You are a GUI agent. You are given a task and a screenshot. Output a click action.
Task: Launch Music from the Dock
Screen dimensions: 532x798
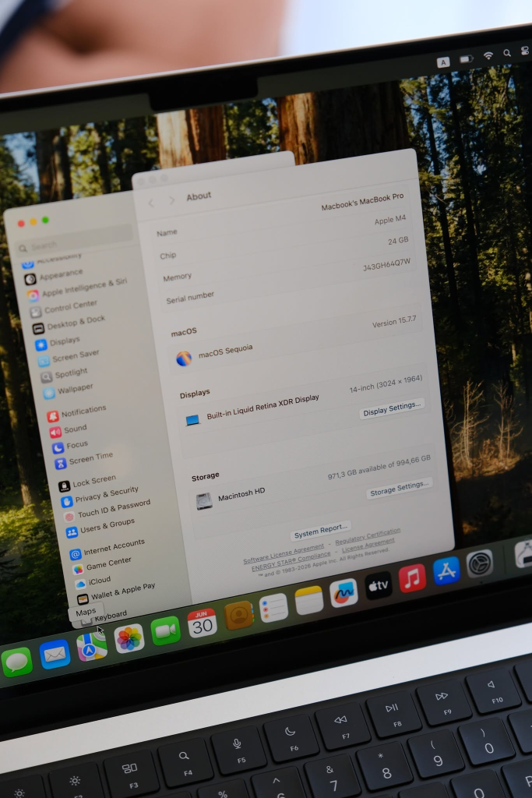[x=413, y=579]
